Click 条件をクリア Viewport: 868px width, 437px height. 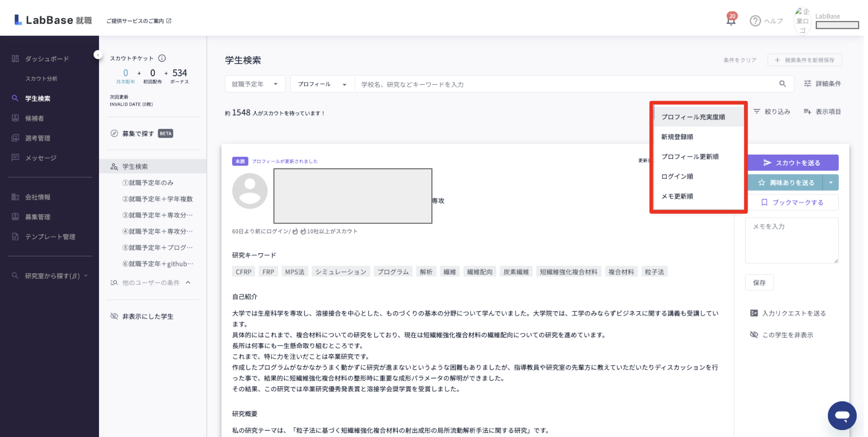tap(740, 60)
